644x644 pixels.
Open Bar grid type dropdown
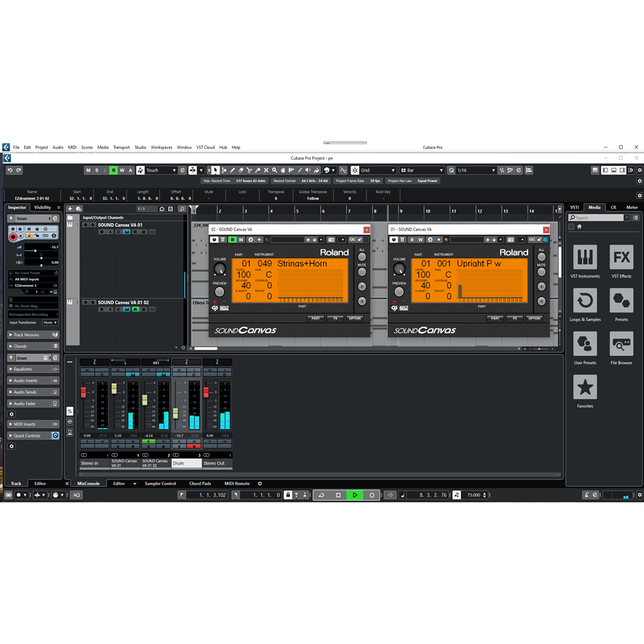pos(422,170)
